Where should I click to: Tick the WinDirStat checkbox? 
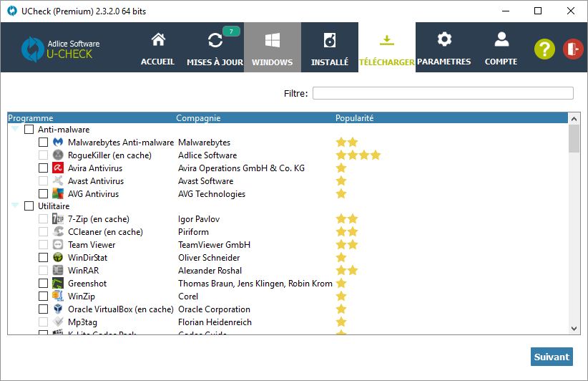click(x=44, y=258)
